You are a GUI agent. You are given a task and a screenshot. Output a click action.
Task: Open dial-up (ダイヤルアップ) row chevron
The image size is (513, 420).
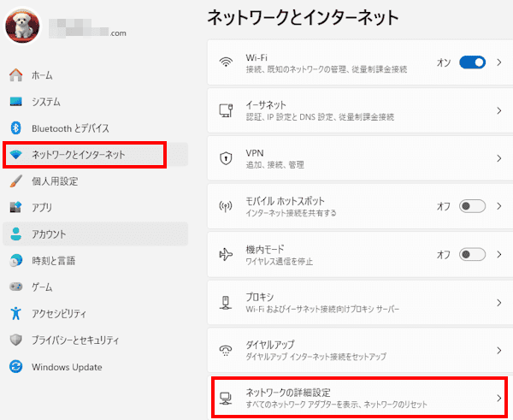[499, 351]
